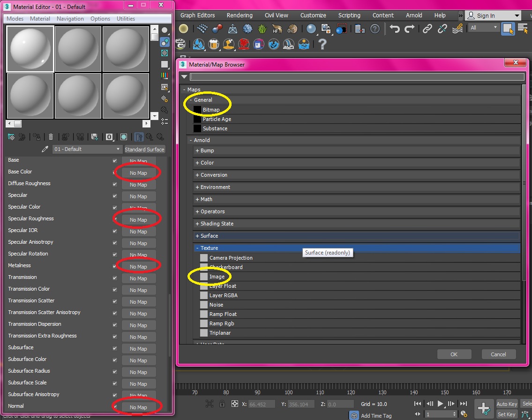Toggle the Subsurface map checkbox

click(115, 348)
